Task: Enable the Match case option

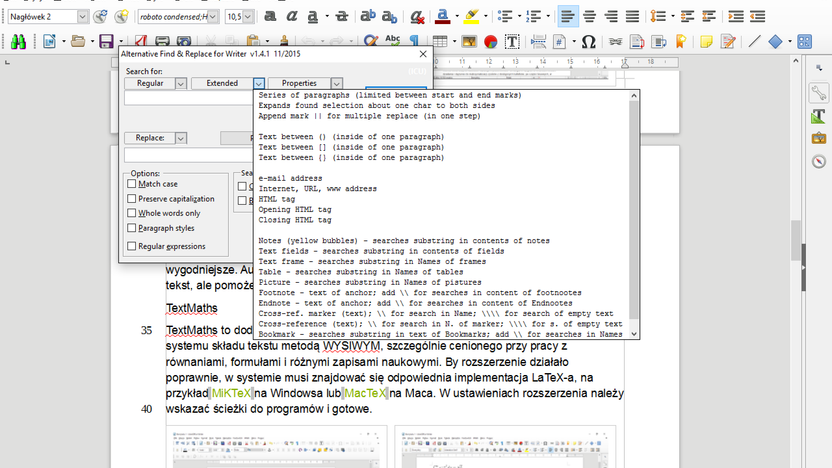Action: [132, 184]
